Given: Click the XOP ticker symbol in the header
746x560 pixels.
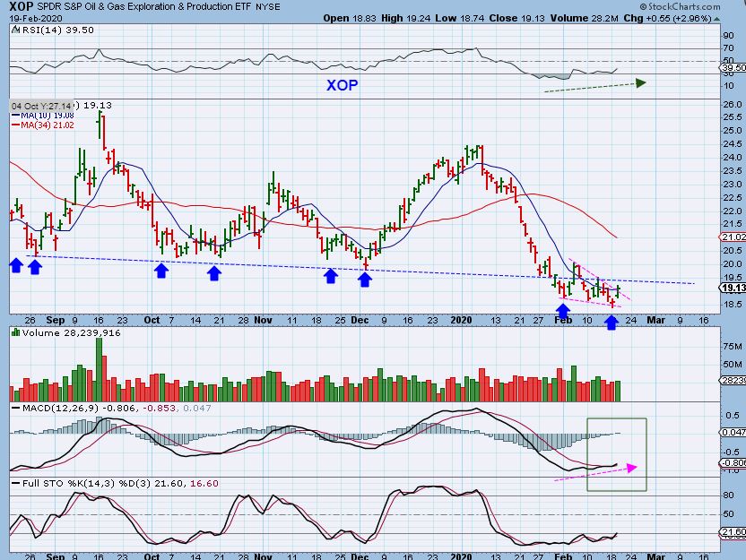Looking at the screenshot, I should click(21, 6).
